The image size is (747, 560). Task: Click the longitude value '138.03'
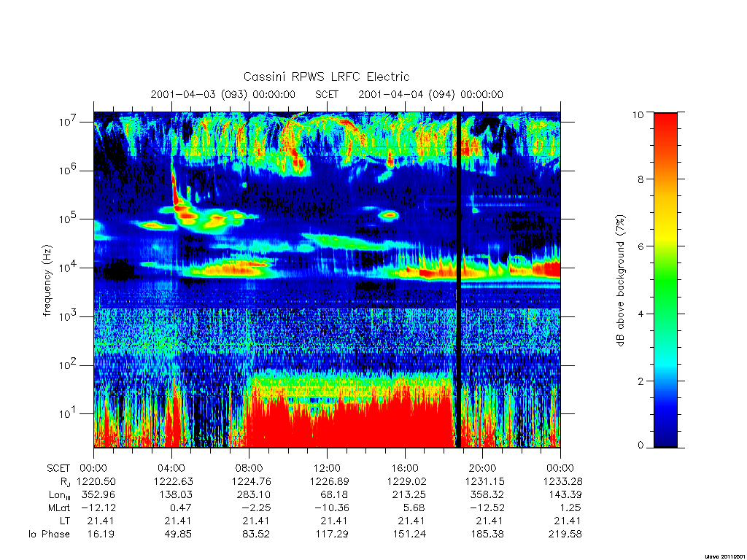click(177, 495)
